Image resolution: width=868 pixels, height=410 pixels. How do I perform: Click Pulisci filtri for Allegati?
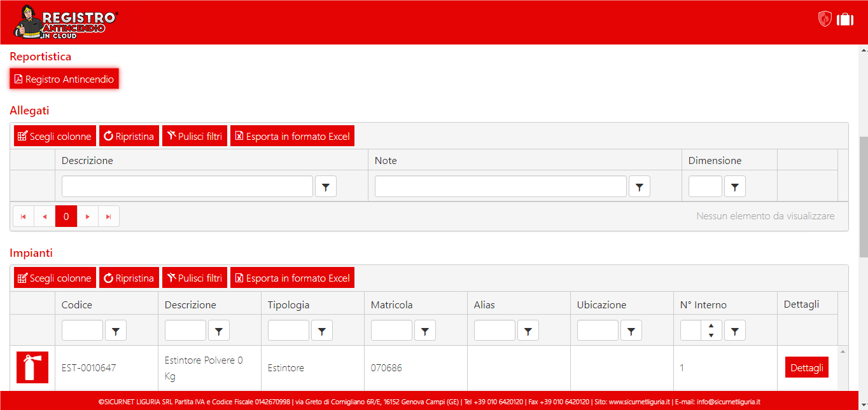pos(195,135)
